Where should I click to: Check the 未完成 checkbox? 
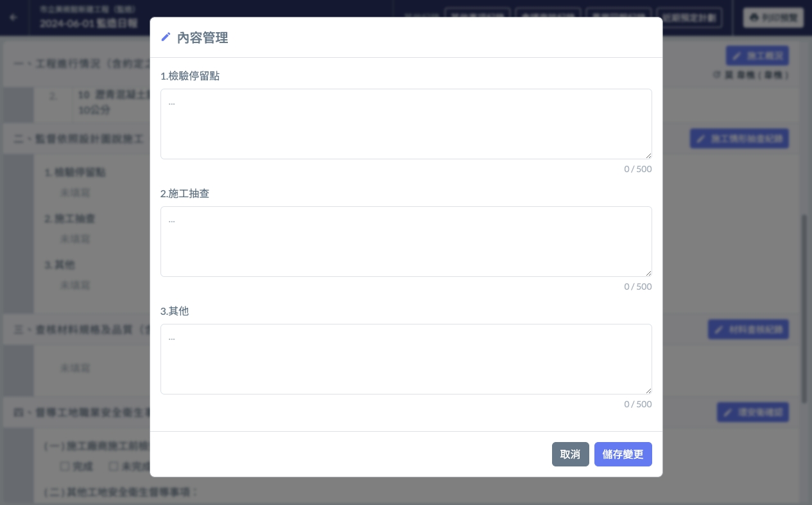pyautogui.click(x=114, y=466)
